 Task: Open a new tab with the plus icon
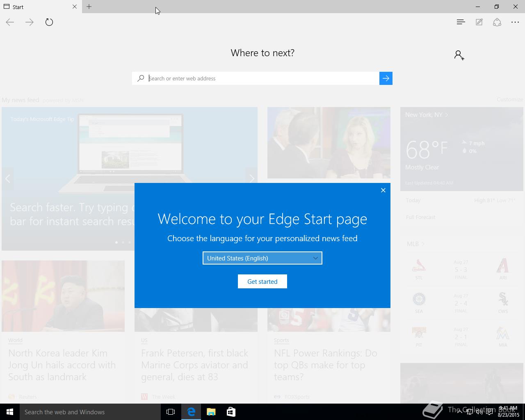tap(89, 7)
